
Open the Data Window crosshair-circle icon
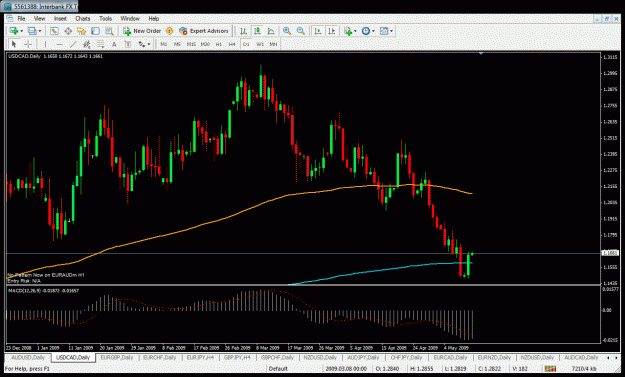[68, 31]
